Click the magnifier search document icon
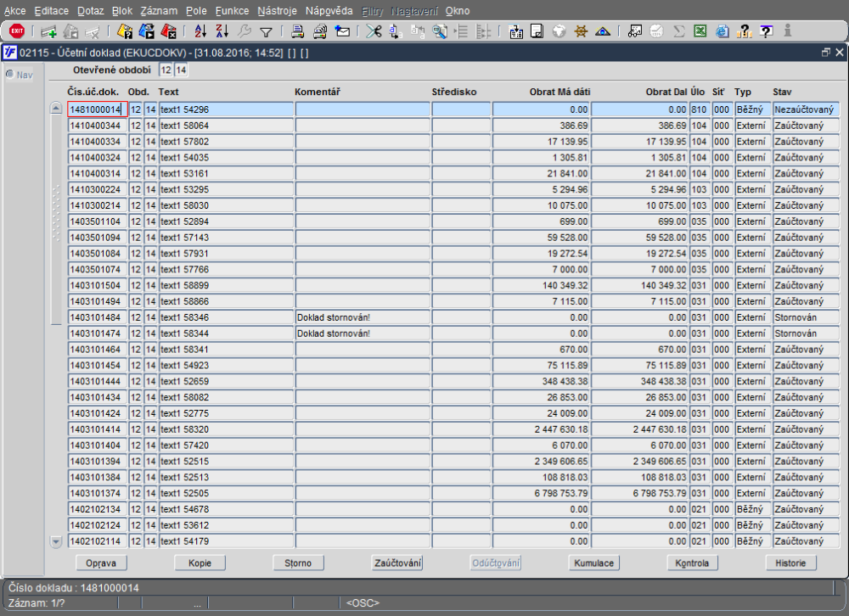Viewport: 849px width, 616px height. coord(440,31)
